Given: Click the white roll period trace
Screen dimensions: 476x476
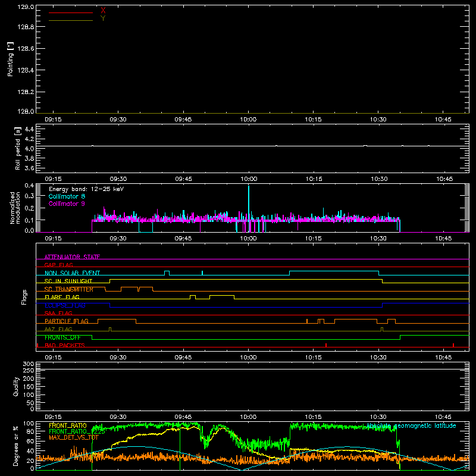Looking at the screenshot, I should [x=252, y=146].
